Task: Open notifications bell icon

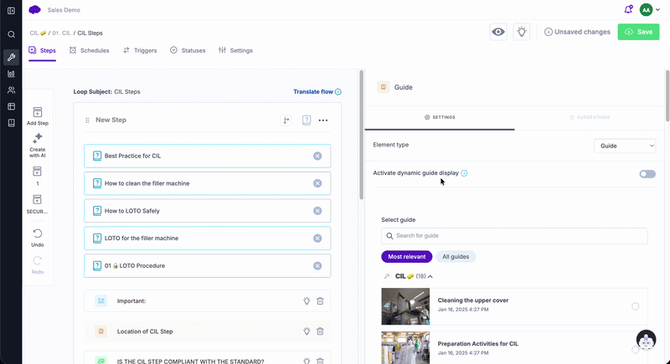Action: [628, 9]
